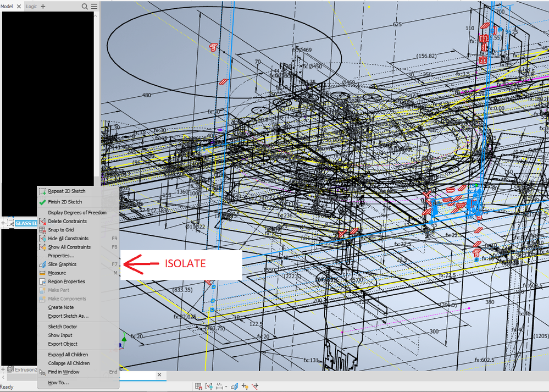Choose Delete Constraints menu entry

[x=78, y=221]
